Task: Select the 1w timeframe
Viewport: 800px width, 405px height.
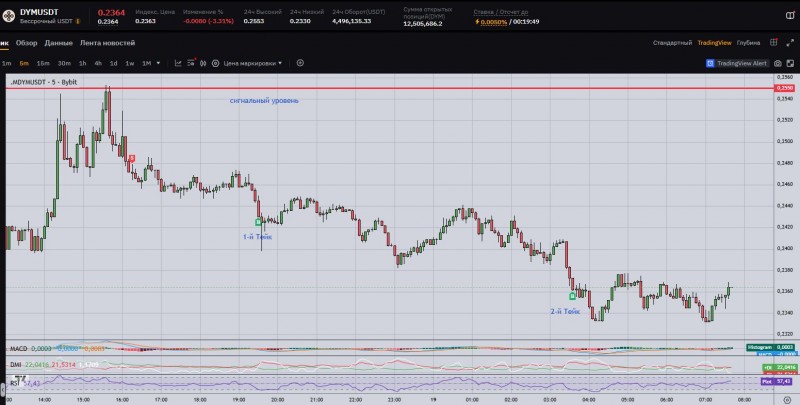Action: pos(130,63)
